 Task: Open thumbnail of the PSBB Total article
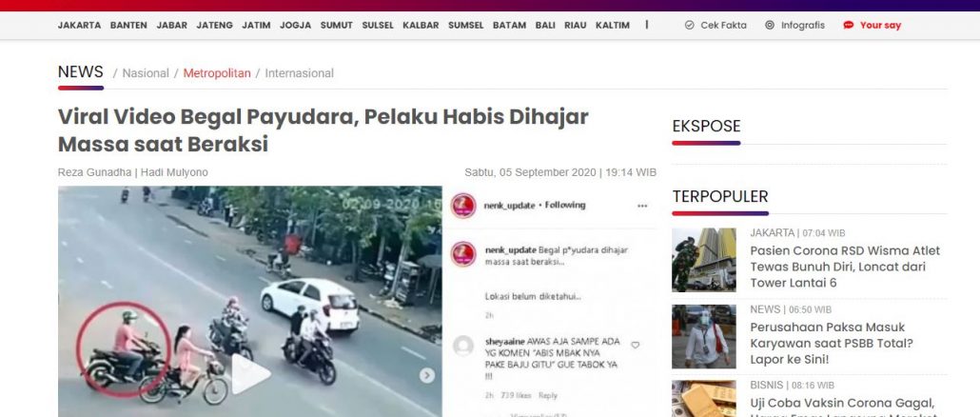coord(704,336)
